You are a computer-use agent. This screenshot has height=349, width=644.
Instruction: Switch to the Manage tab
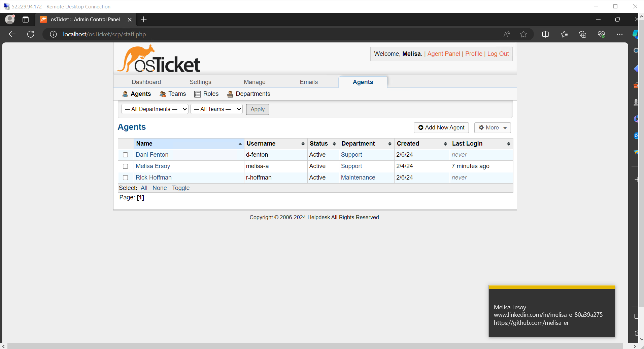point(255,82)
